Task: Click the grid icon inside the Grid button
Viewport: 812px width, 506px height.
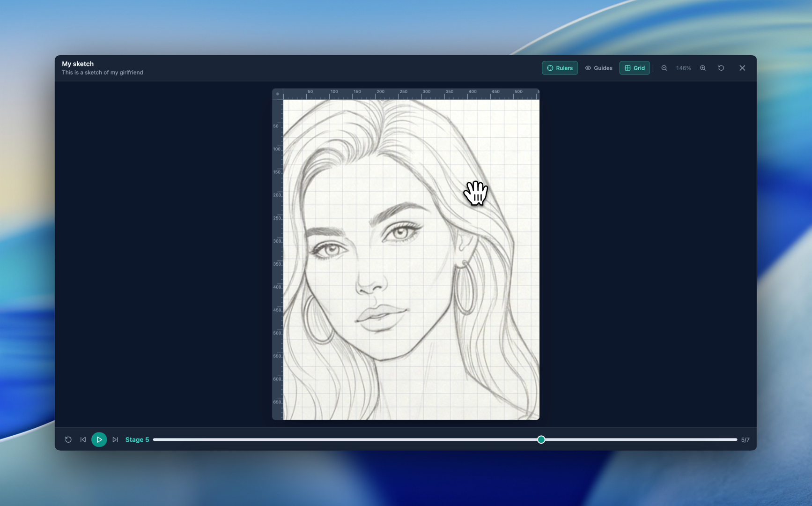Action: pos(627,68)
